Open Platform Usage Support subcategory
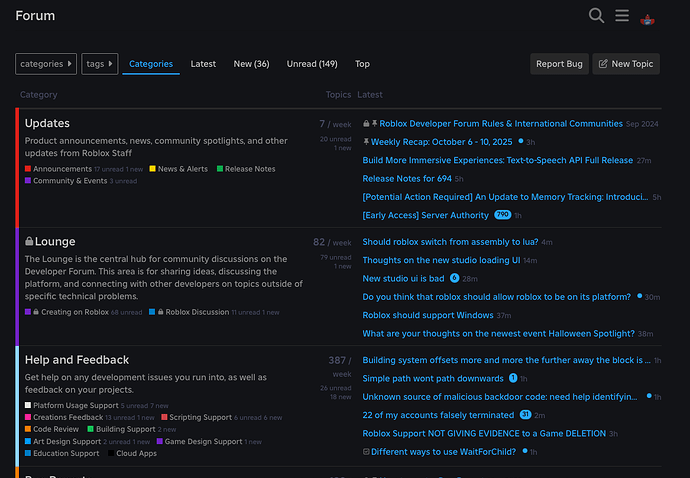Screen dimensions: 690x478 76,405
